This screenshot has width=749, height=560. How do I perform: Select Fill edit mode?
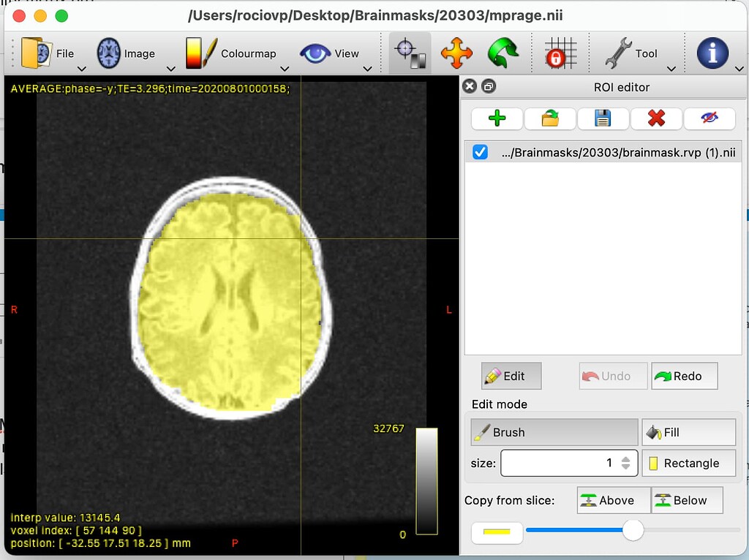pos(688,432)
